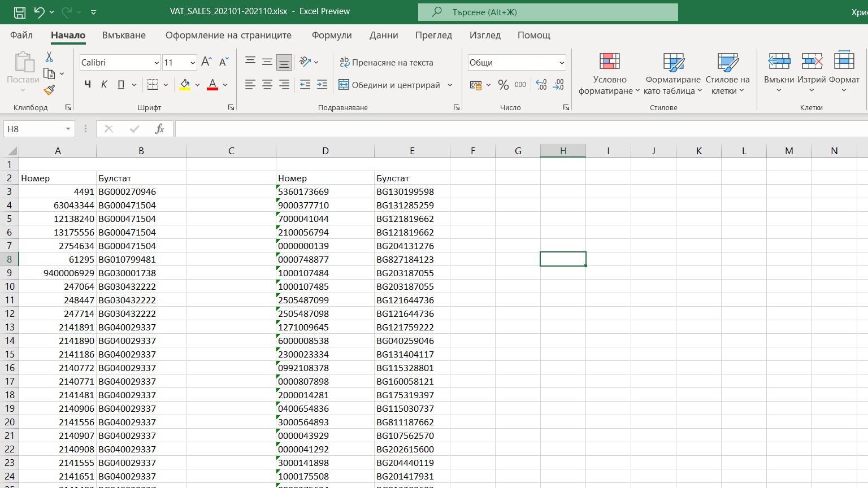The width and height of the screenshot is (868, 488).
Task: Expand the Name Box dropdown arrow
Action: click(68, 129)
